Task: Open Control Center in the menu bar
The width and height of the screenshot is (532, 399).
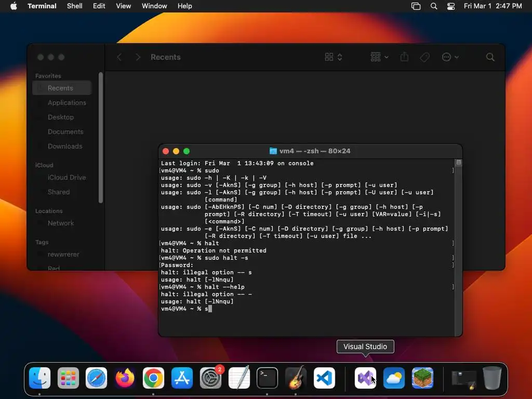Action: click(451, 6)
